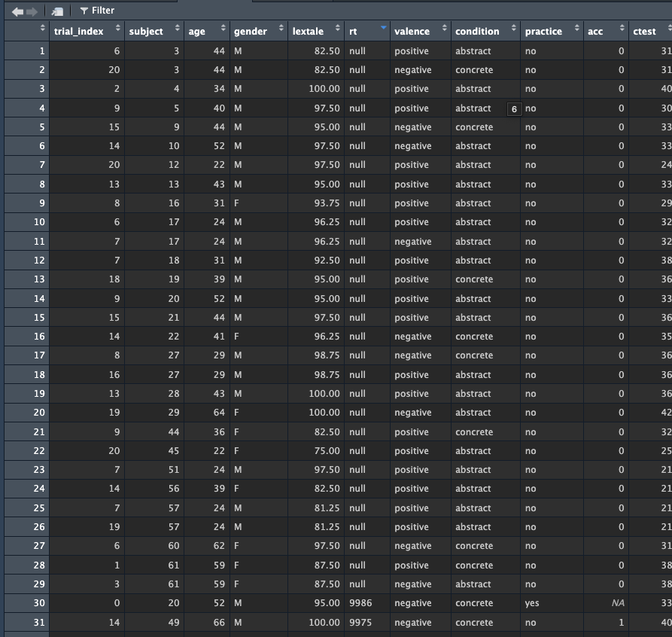Sort by the subject column arrows

pyautogui.click(x=178, y=29)
